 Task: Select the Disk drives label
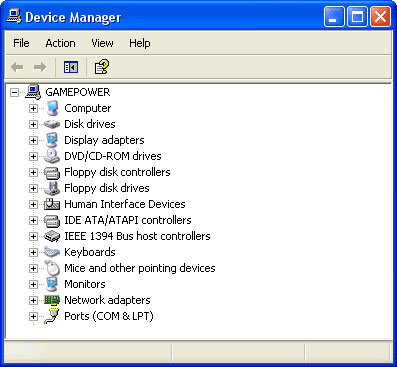point(90,124)
